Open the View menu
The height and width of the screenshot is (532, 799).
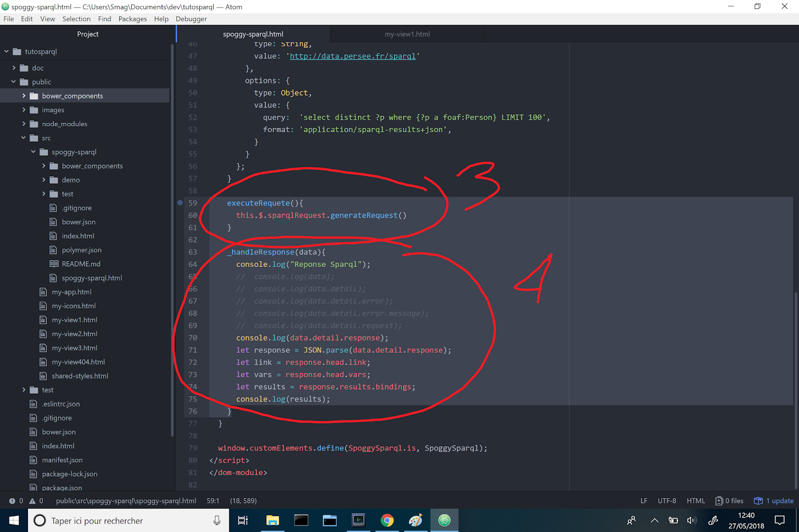click(47, 19)
